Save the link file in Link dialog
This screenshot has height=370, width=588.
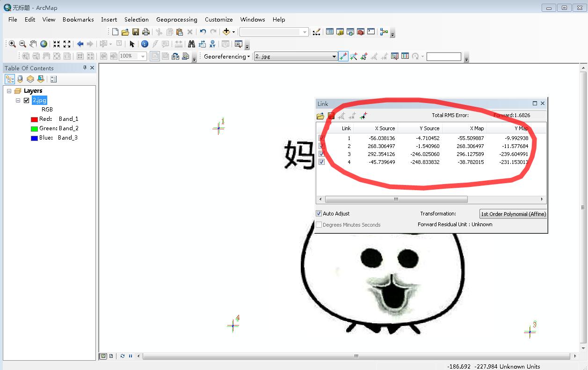(x=331, y=116)
